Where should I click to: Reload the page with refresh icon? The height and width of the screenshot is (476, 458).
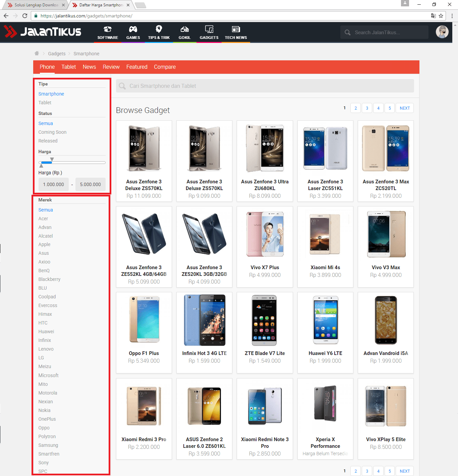(x=25, y=16)
